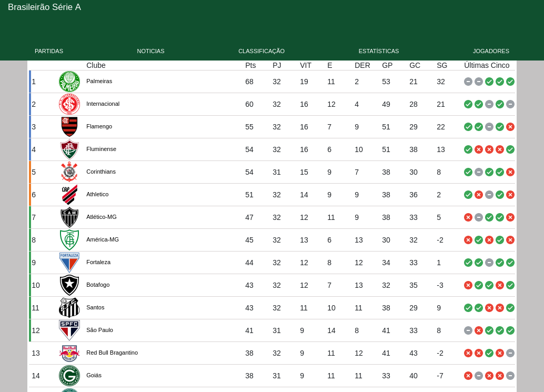Click the Botafogo club crest

(x=69, y=285)
